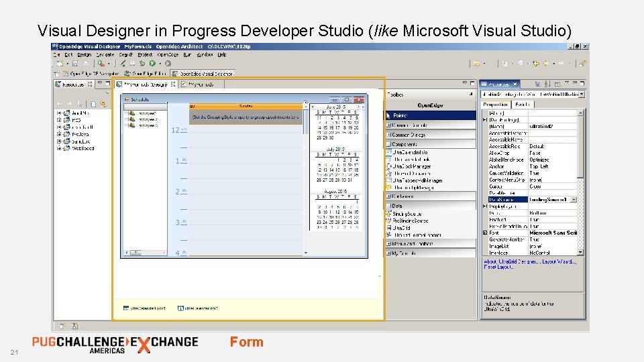Viewport: 644px width, 362px height.
Task: Select OpenEdge Visual Designer perspective
Action: [x=203, y=74]
